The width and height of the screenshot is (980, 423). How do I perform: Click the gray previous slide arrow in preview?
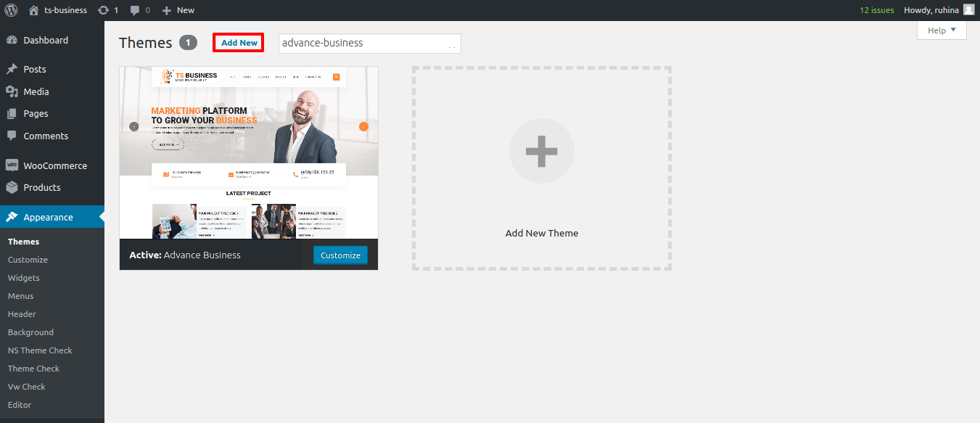[x=133, y=126]
